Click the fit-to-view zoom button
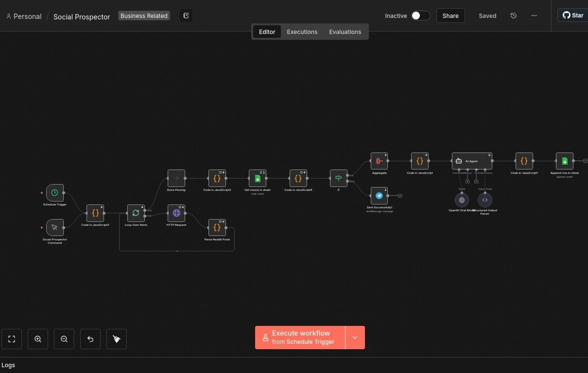This screenshot has height=373, width=588. [12, 339]
